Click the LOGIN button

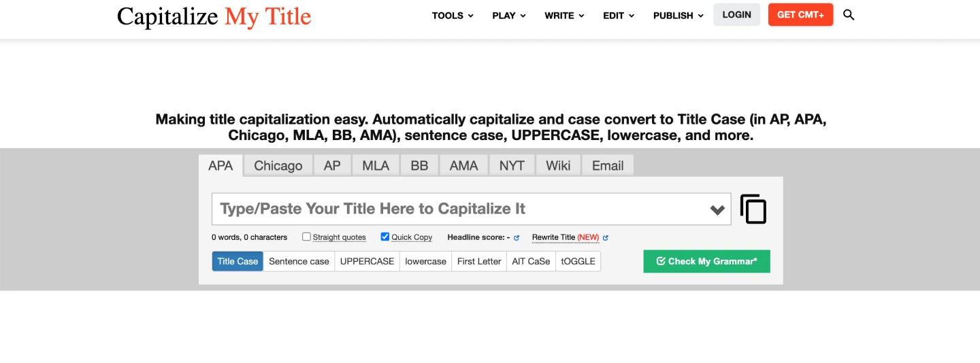click(736, 14)
